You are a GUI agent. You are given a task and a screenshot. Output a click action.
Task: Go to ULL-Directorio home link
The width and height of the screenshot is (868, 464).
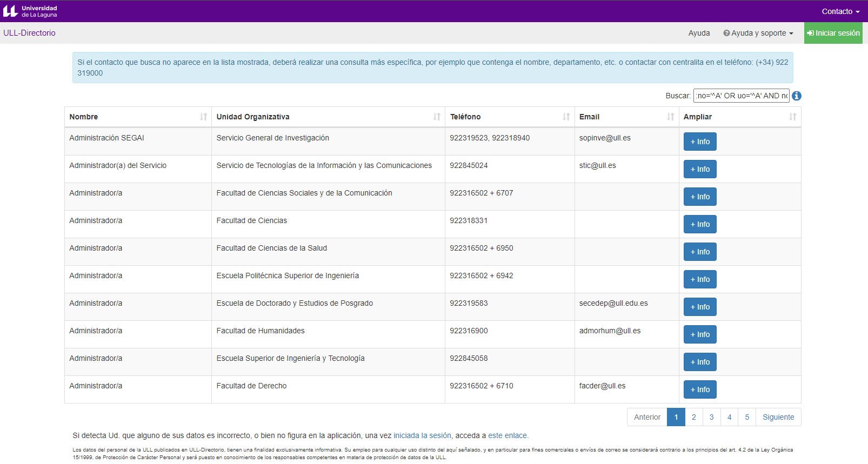coord(29,33)
